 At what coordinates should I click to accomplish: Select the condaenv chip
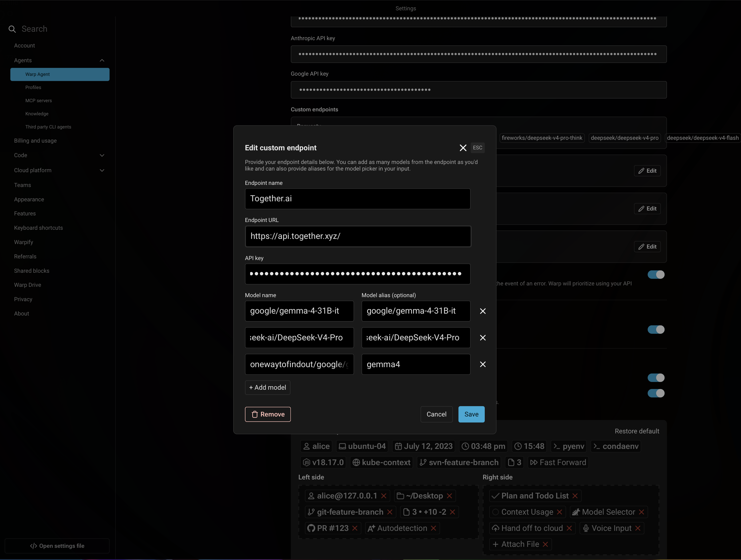tap(616, 446)
